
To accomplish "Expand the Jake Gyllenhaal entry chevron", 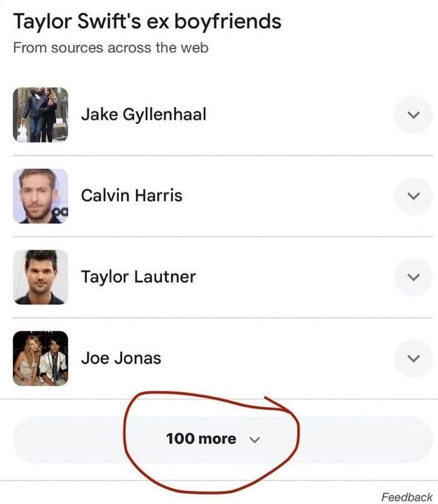I will (x=413, y=115).
